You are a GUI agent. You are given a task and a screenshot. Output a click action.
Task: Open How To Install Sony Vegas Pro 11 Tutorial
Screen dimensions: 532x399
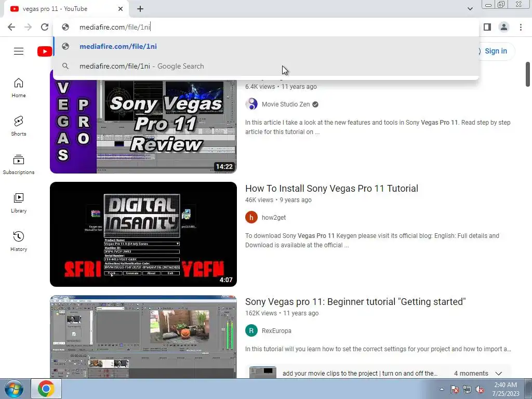coord(331,189)
